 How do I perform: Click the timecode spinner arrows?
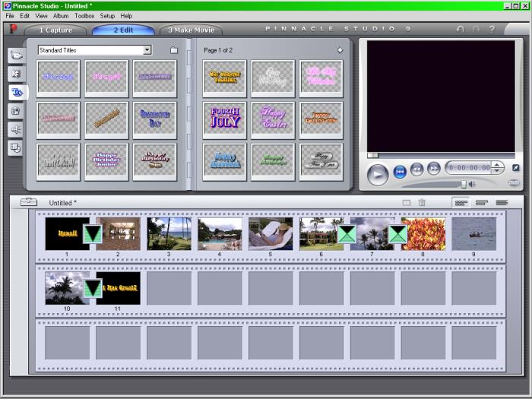[x=497, y=167]
